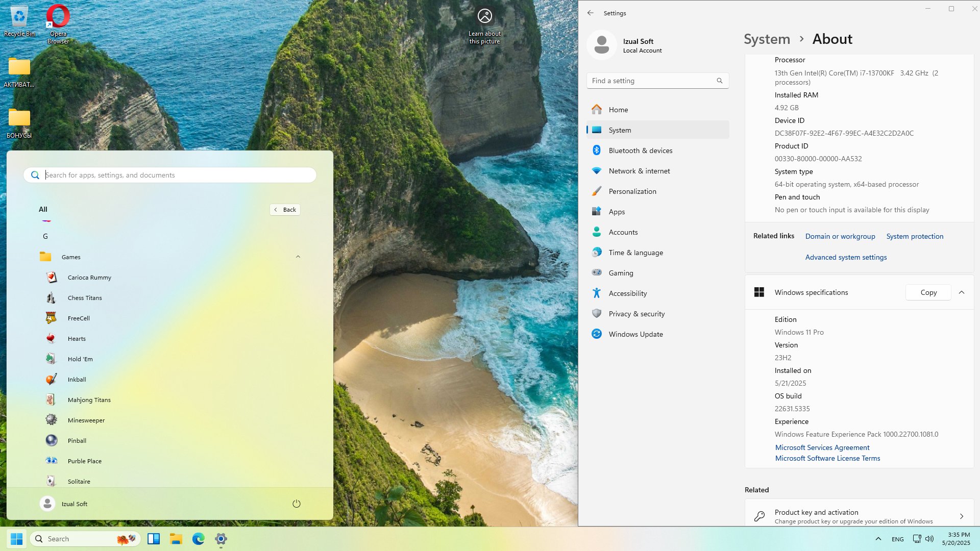Click the Find a setting search box
The height and width of the screenshot is (551, 980).
pos(657,81)
